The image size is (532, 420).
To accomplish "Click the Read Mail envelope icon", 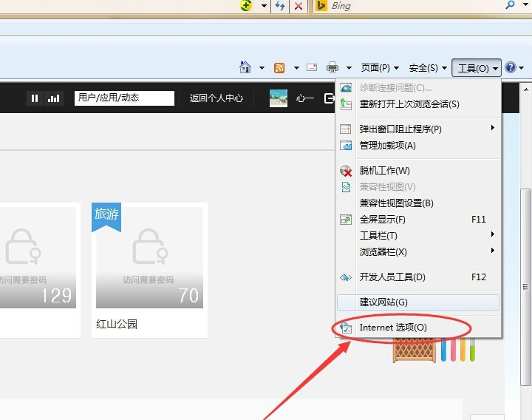I will click(312, 68).
